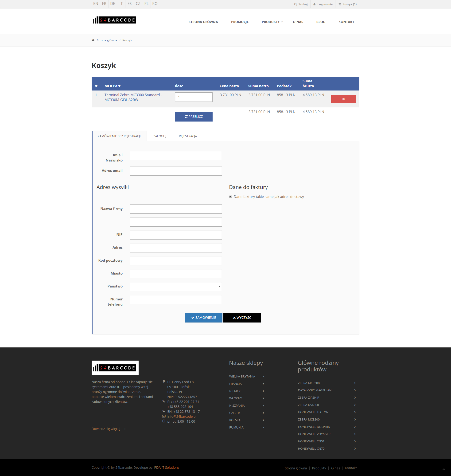Click the scroll-to-top arrow icon
The image size is (451, 476).
[x=443, y=469]
